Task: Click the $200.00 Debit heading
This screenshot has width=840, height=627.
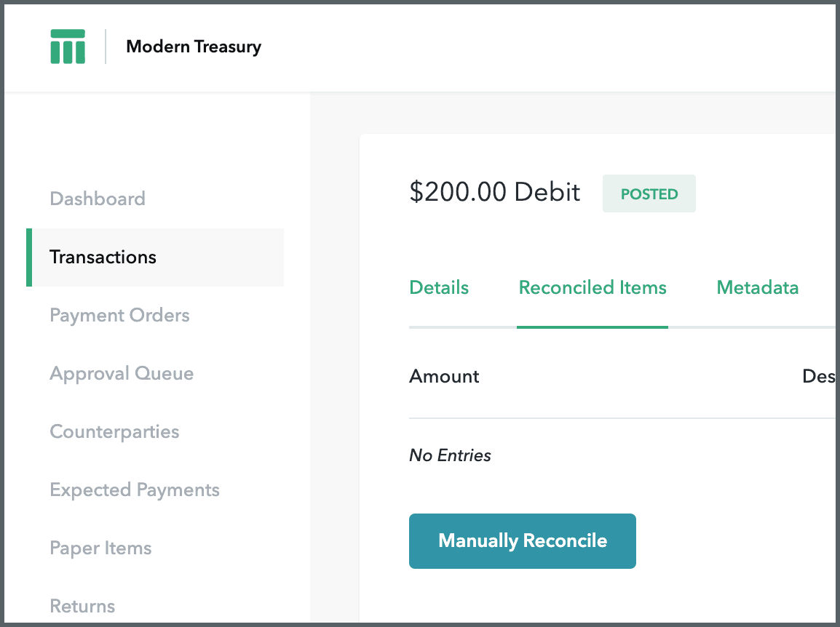Action: point(495,192)
